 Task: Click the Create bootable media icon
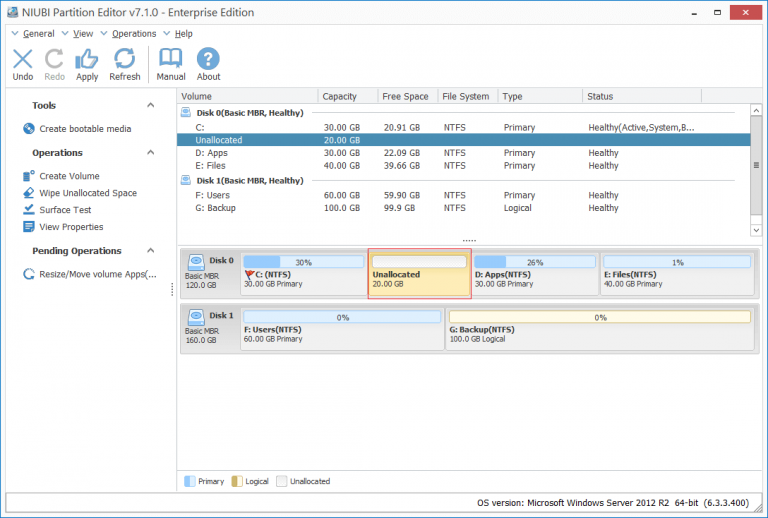pos(28,129)
